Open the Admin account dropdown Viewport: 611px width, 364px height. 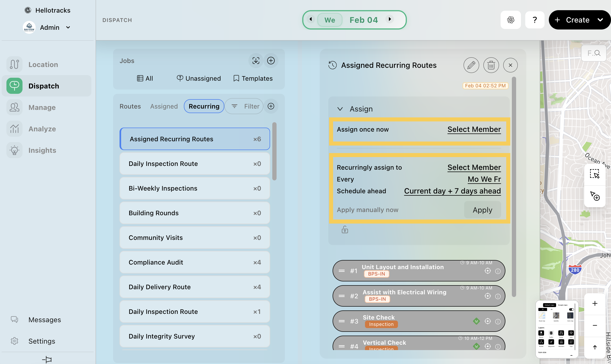[x=68, y=27]
